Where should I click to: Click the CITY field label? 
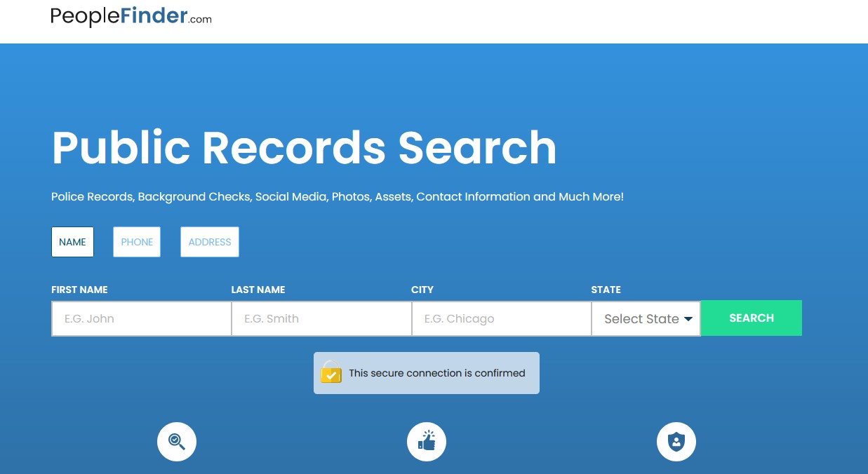422,290
